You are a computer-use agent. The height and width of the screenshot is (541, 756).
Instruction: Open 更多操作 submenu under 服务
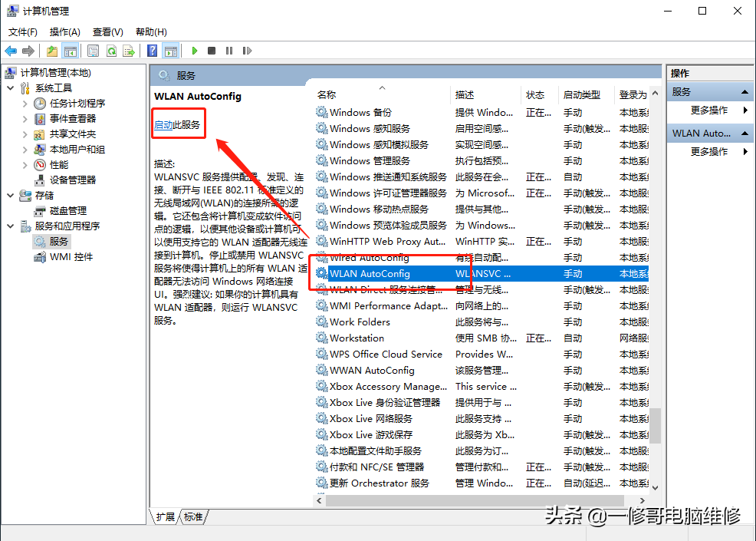pyautogui.click(x=709, y=111)
